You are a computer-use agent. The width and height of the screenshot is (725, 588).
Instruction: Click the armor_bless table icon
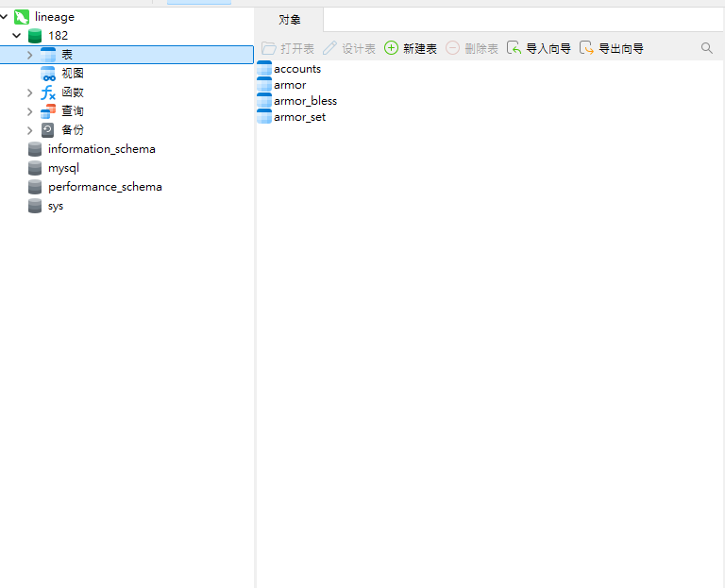coord(264,100)
